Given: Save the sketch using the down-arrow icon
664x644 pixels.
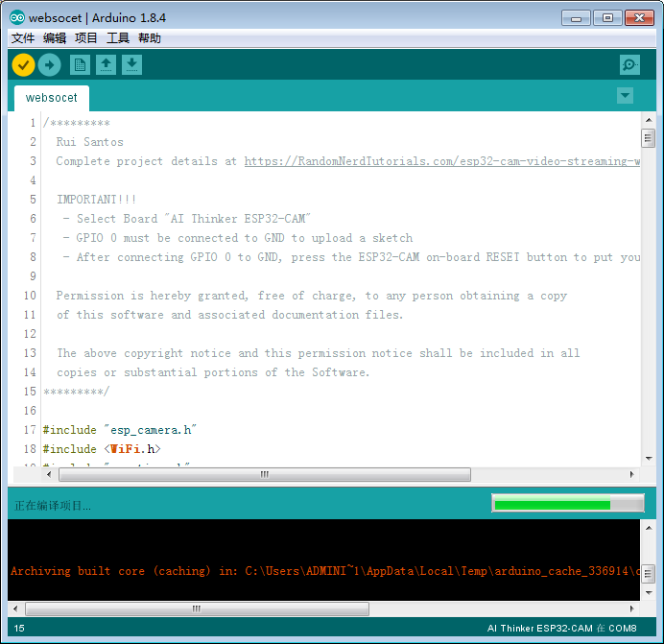Looking at the screenshot, I should pyautogui.click(x=131, y=65).
